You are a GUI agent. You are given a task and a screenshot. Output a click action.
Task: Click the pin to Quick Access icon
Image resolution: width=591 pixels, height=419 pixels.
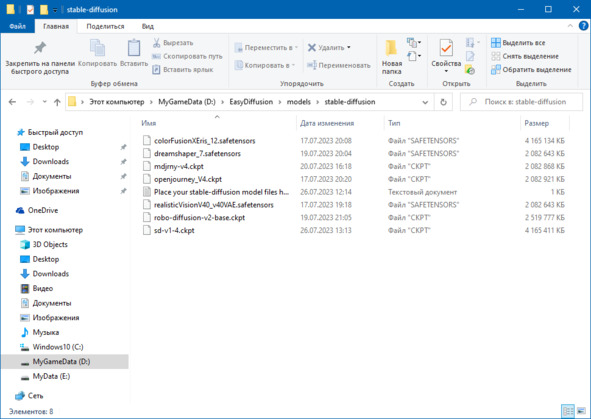pyautogui.click(x=40, y=48)
